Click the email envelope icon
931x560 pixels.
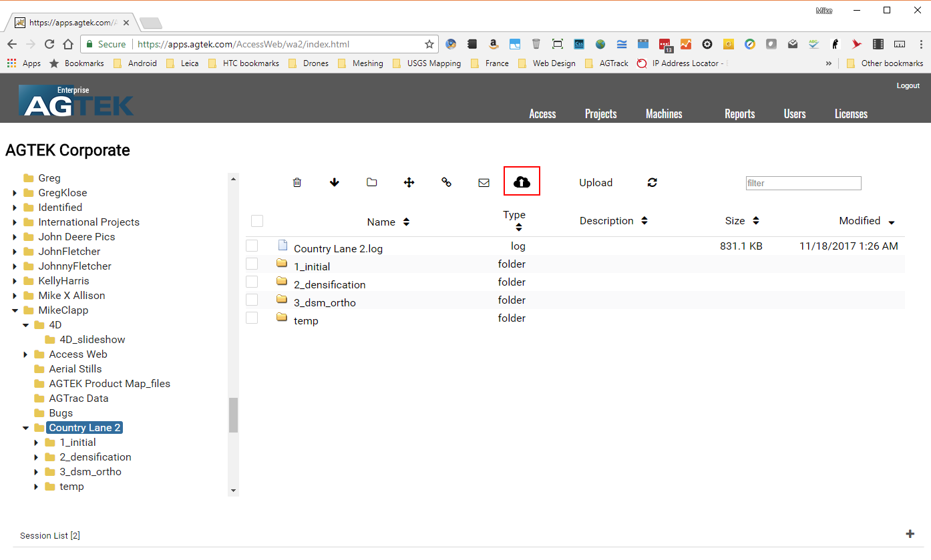point(484,182)
